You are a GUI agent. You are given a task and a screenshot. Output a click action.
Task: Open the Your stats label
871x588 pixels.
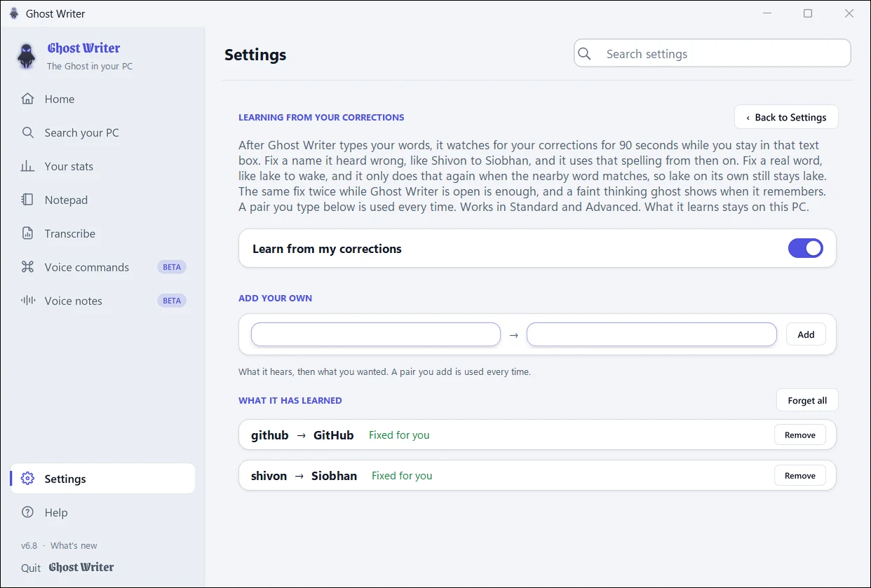click(69, 166)
